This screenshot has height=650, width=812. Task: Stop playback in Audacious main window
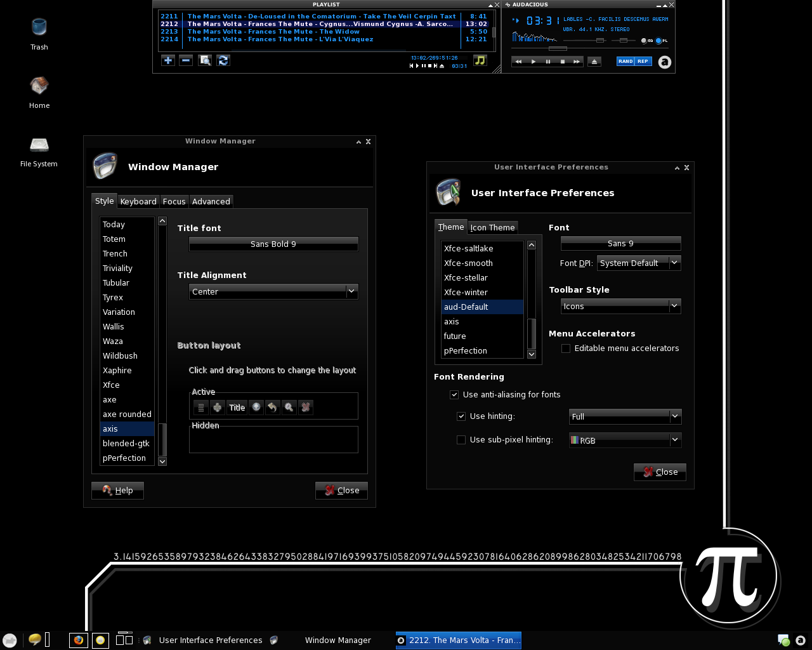coord(562,62)
